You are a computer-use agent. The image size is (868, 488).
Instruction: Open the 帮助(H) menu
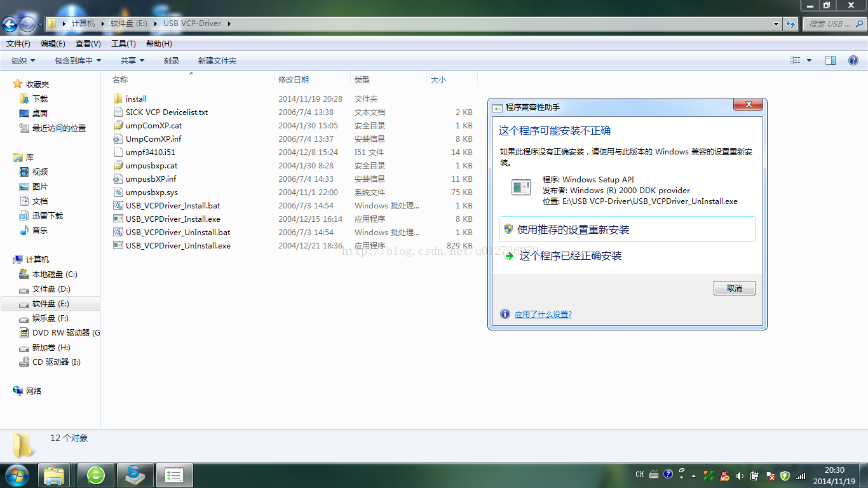click(x=159, y=44)
